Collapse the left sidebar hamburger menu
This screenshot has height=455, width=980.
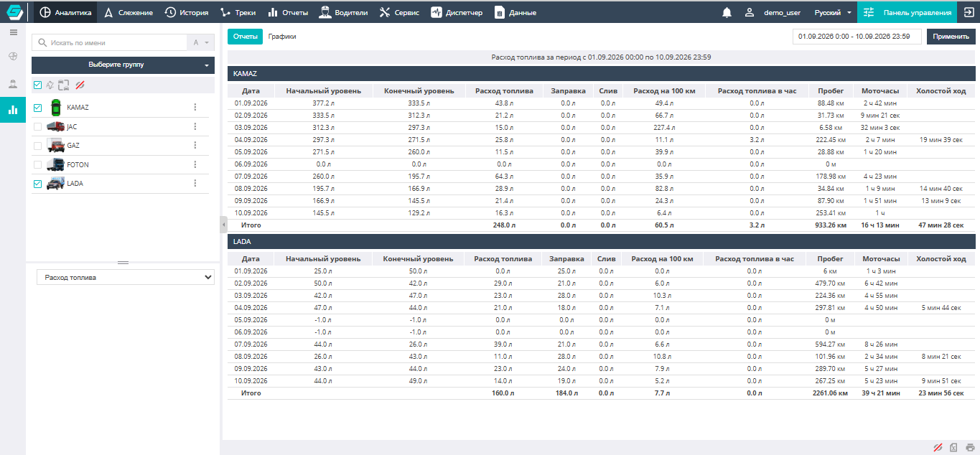[x=13, y=32]
